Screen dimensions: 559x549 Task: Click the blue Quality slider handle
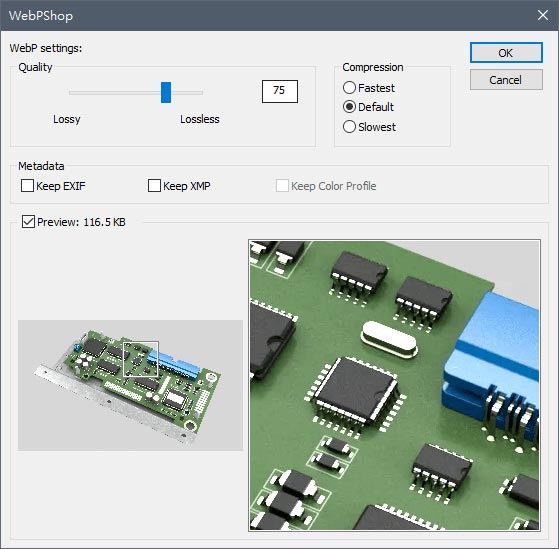(166, 92)
